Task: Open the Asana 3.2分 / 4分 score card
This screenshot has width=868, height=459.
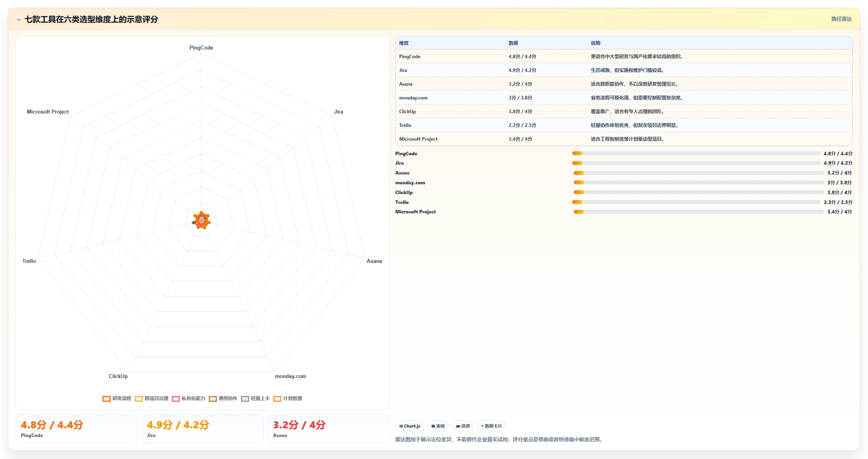Action: point(328,429)
